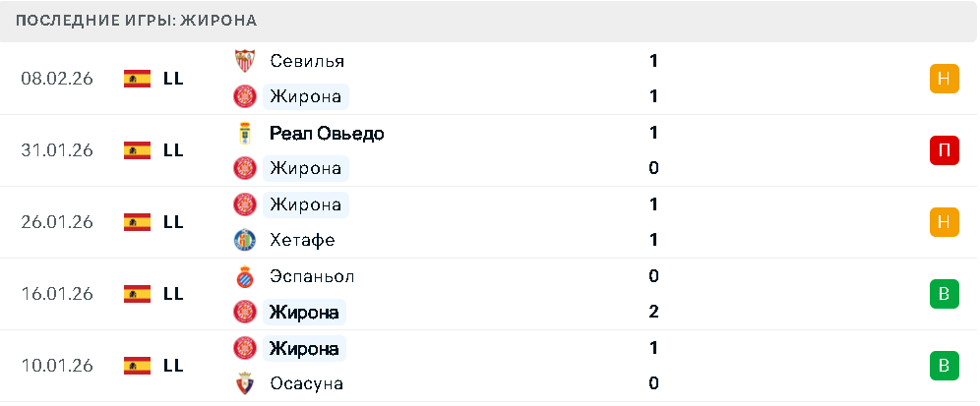
Task: Click the Real Oviedo club crest
Action: (x=243, y=133)
